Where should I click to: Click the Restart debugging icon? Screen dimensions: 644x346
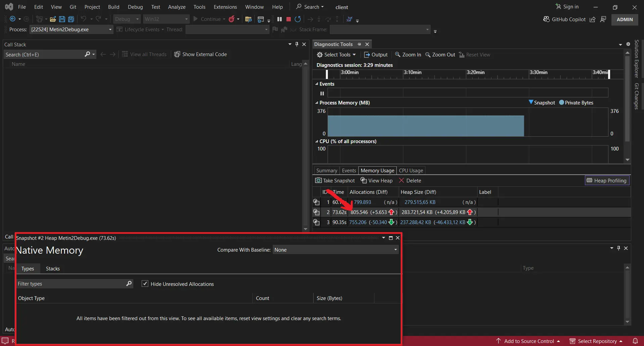298,19
